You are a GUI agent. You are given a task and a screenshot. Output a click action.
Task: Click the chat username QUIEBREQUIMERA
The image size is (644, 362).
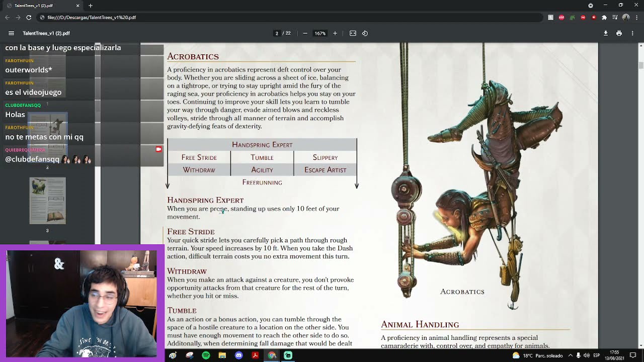coord(25,150)
